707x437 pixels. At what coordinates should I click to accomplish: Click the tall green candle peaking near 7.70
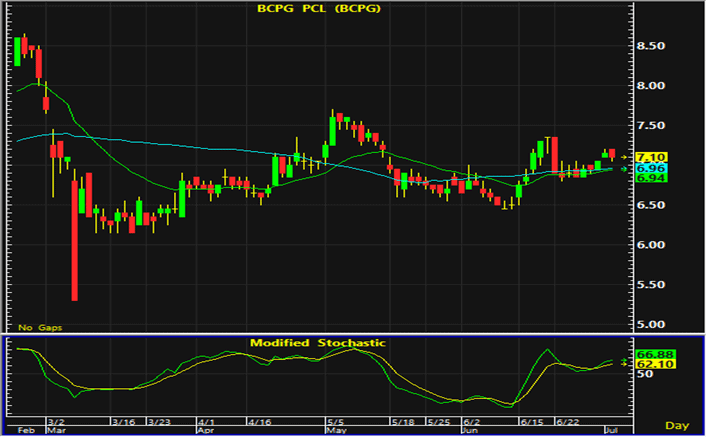point(332,131)
